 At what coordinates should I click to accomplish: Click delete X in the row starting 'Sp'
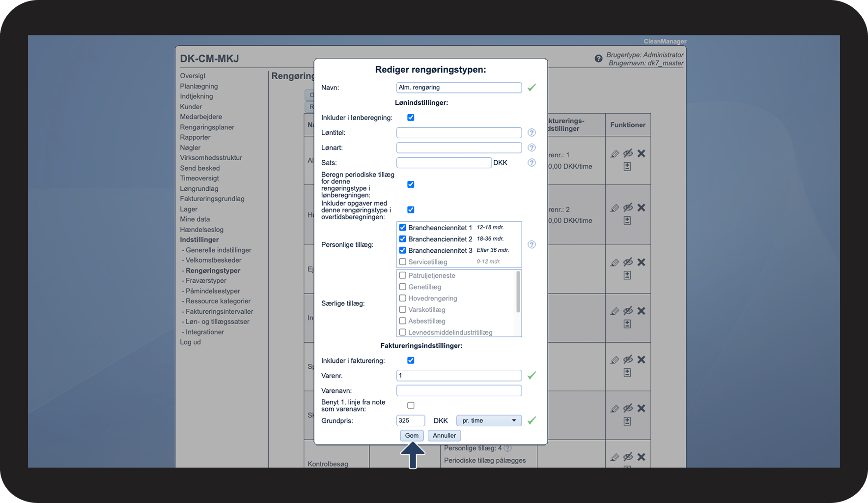pos(641,359)
